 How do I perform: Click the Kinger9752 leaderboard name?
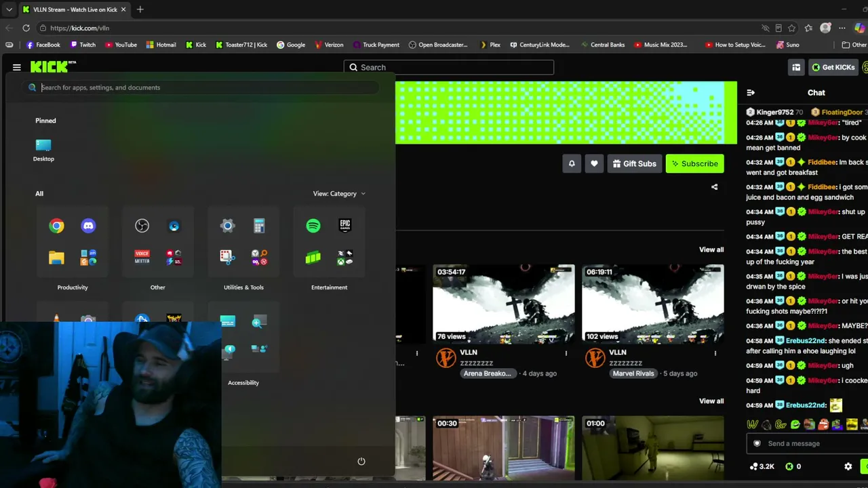pos(774,112)
